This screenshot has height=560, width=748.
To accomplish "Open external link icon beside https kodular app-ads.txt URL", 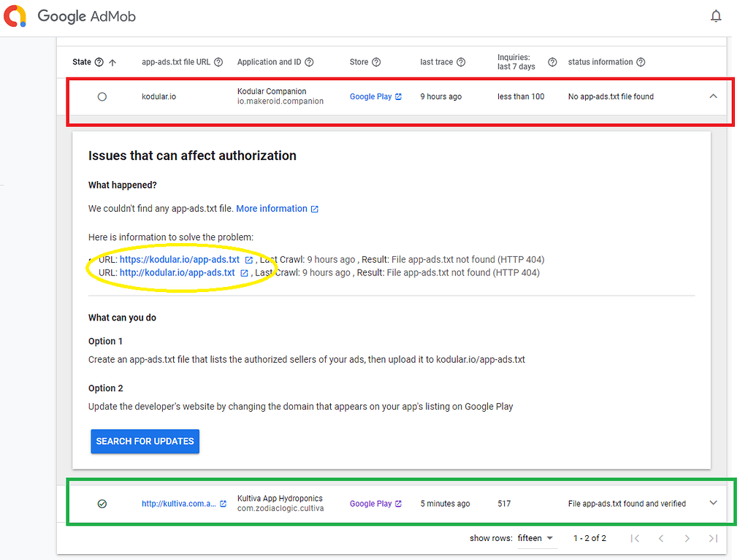I will [248, 259].
